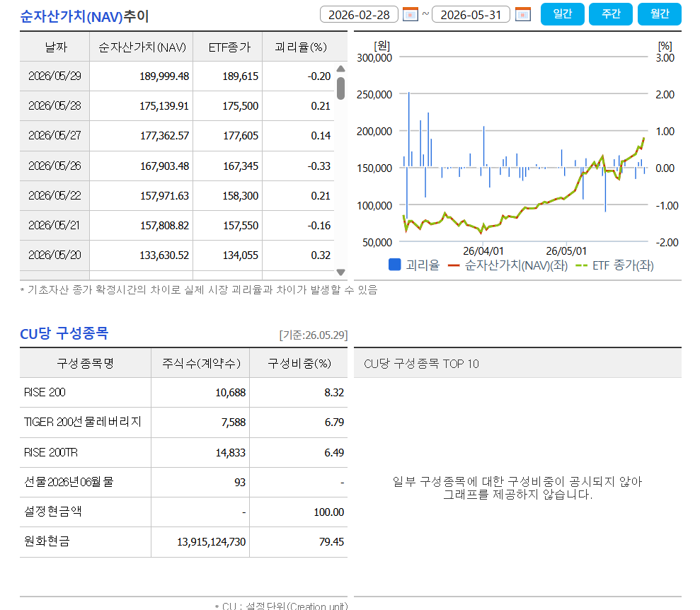700x610 pixels.
Task: Click the 순자산가치(NAV)추이 section title
Action: 84,16
